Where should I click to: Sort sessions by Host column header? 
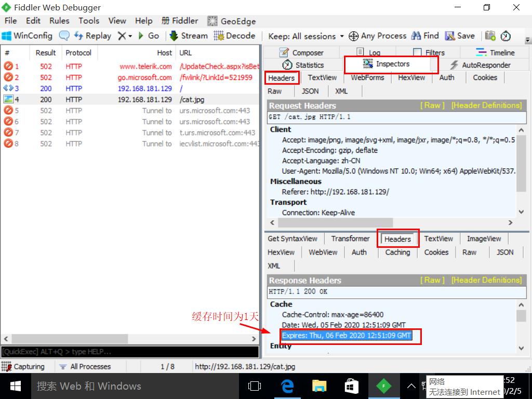(137, 53)
